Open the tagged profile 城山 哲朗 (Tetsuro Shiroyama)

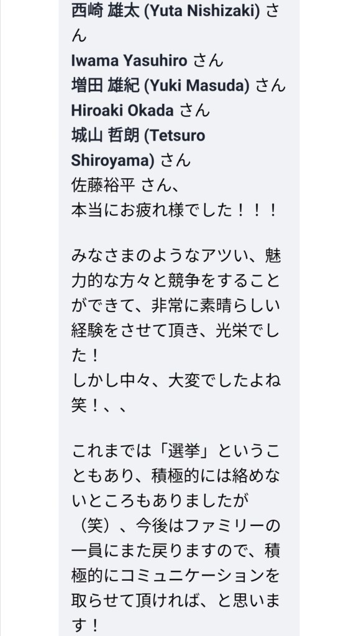click(139, 135)
